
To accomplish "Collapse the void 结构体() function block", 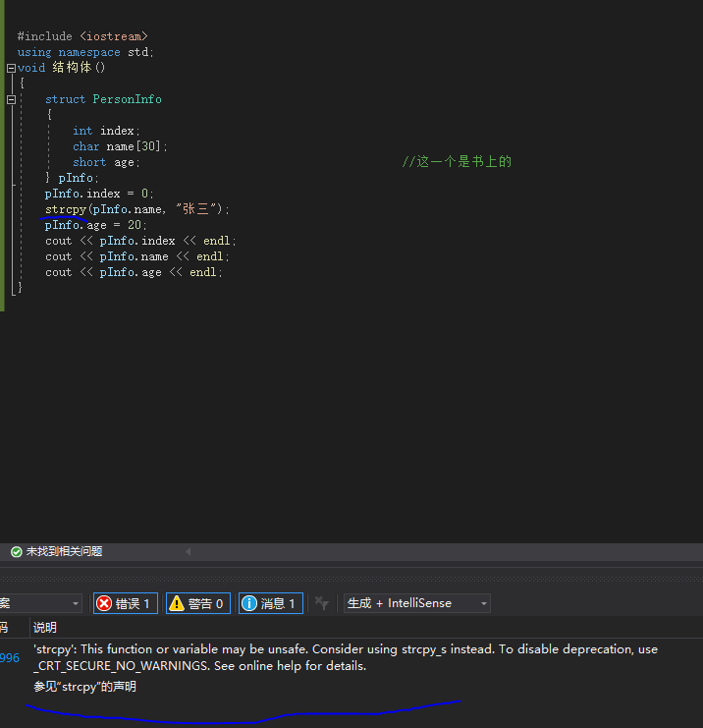I will point(11,68).
